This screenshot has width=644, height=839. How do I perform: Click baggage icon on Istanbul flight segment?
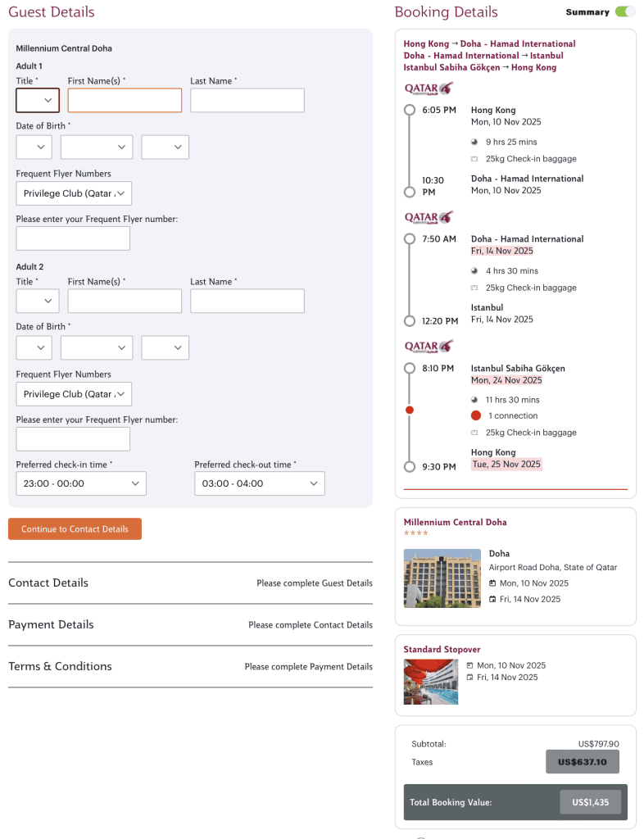pyautogui.click(x=474, y=433)
